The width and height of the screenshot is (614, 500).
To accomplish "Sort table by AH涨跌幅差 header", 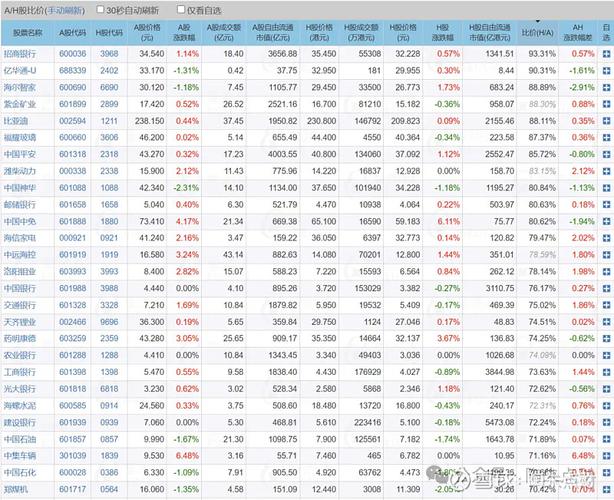I will pos(578,33).
